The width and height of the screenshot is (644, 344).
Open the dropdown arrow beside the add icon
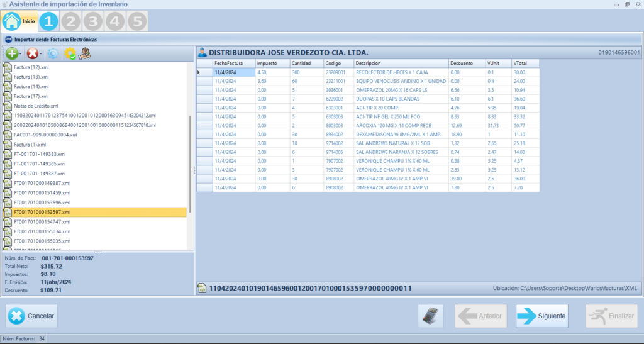click(21, 54)
